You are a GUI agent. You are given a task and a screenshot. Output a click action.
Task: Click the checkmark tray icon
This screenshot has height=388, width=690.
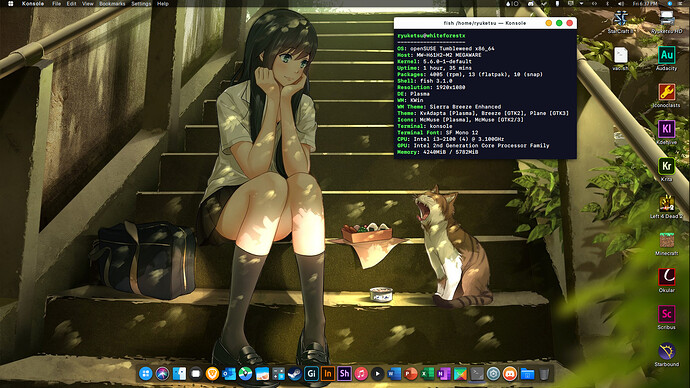point(544,4)
